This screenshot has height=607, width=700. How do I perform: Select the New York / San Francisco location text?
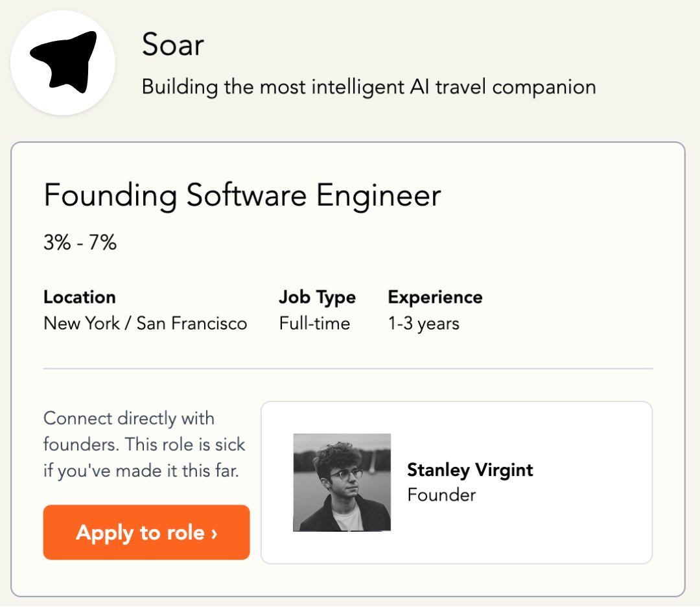pyautogui.click(x=145, y=323)
